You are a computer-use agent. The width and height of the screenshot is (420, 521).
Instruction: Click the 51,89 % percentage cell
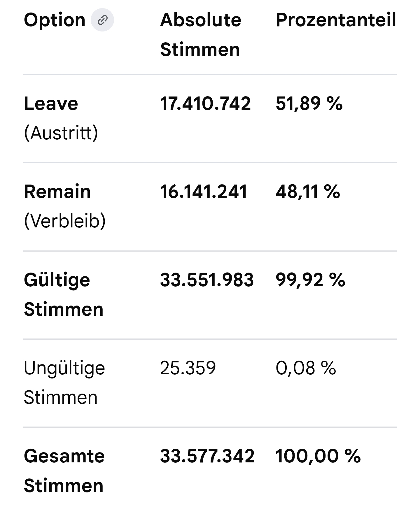309,104
